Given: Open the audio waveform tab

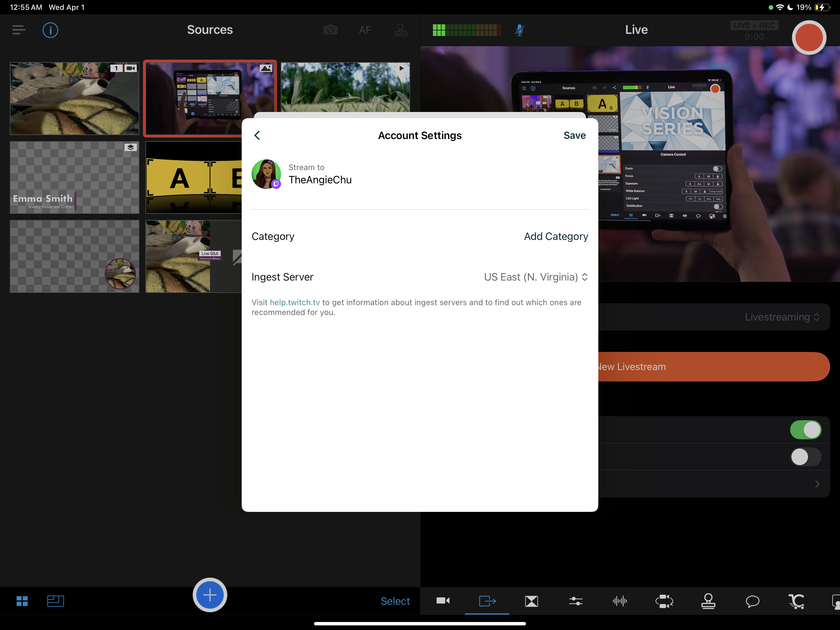Looking at the screenshot, I should point(620,601).
